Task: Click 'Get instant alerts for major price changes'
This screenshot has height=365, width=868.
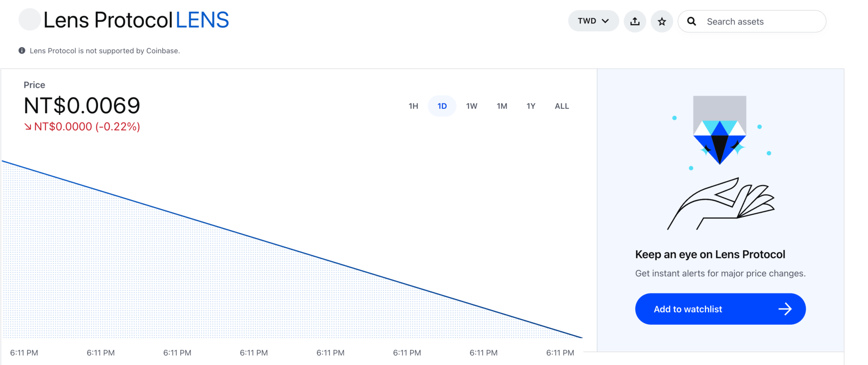Action: point(720,273)
